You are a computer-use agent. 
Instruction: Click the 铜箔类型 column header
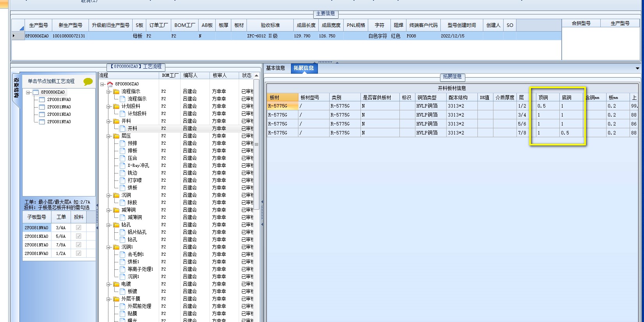click(x=427, y=97)
